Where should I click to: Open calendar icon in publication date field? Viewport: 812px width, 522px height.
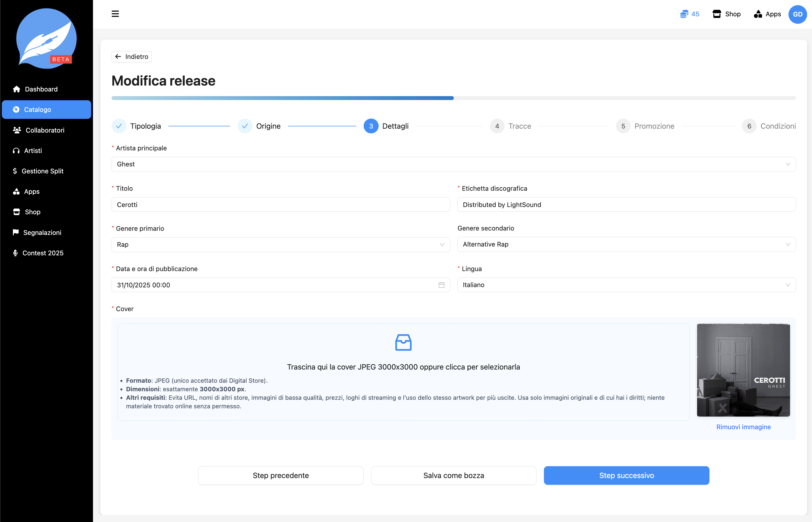point(441,285)
